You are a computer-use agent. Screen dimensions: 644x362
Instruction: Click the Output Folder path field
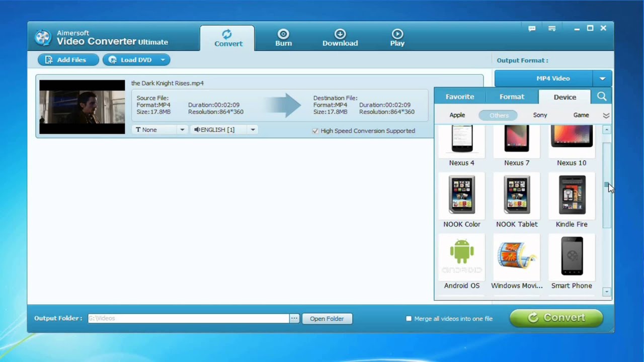(188, 319)
